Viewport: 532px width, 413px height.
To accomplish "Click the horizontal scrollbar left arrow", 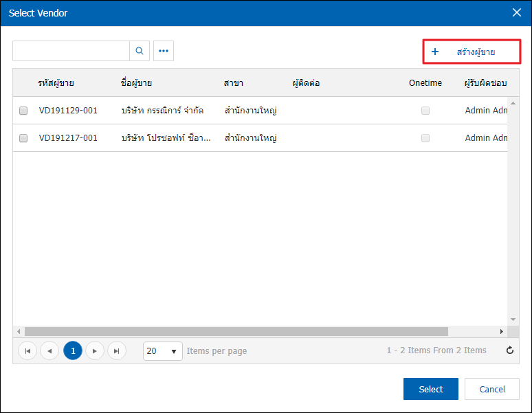I will tap(19, 331).
